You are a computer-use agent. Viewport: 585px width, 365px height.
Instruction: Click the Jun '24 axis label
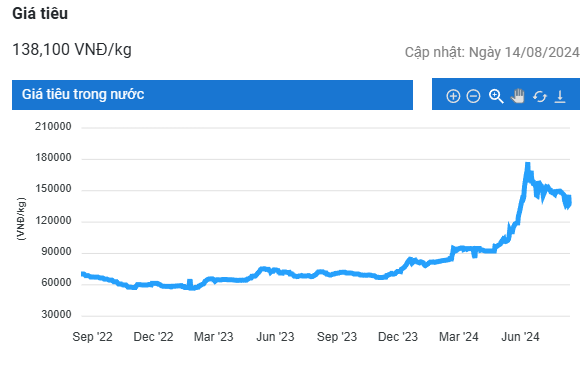pyautogui.click(x=520, y=337)
